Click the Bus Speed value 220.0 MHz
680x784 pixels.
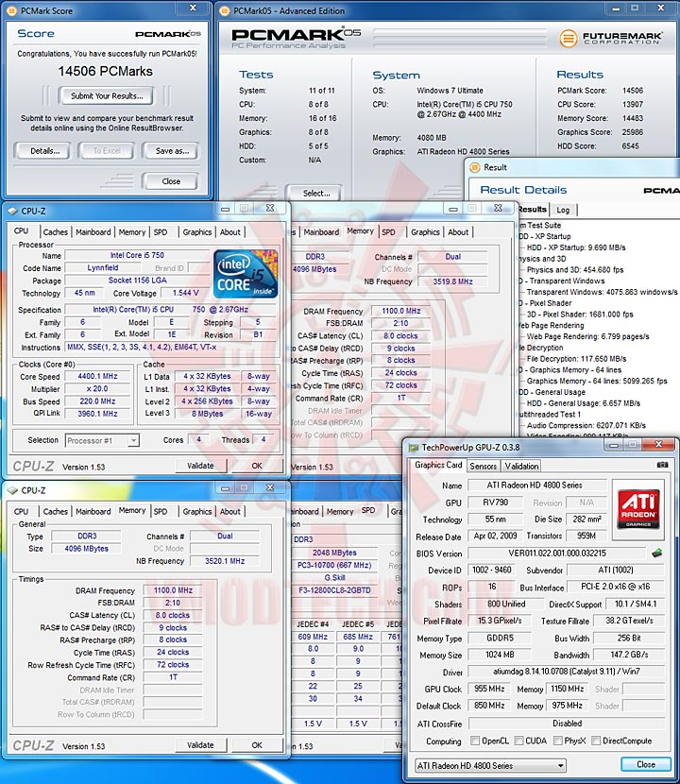[97, 401]
